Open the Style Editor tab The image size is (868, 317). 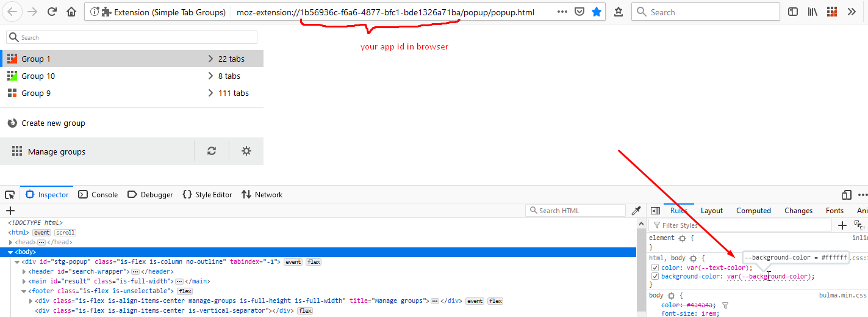click(207, 195)
